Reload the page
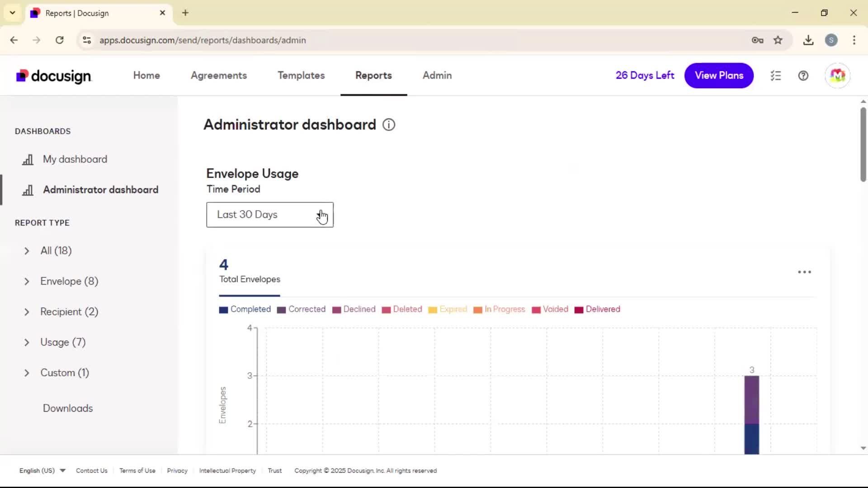 point(60,40)
